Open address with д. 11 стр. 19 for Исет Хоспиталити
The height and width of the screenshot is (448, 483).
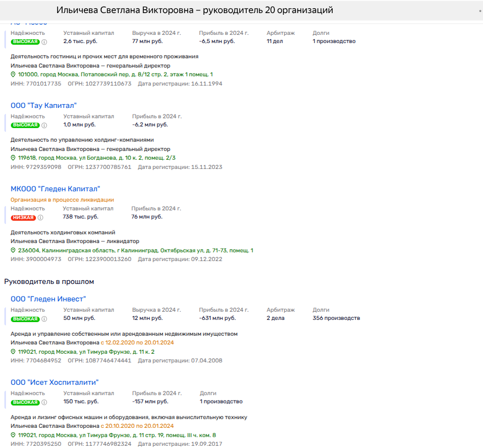pyautogui.click(x=117, y=435)
